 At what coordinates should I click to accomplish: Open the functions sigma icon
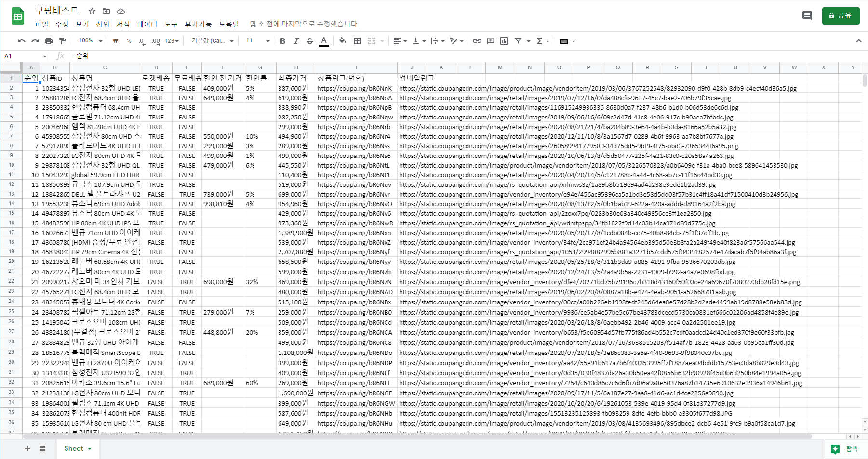539,41
